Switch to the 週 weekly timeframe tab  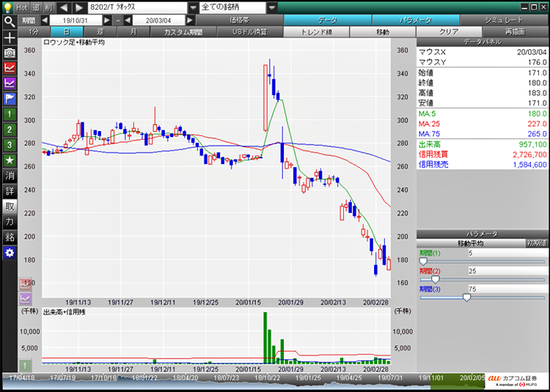[100, 32]
